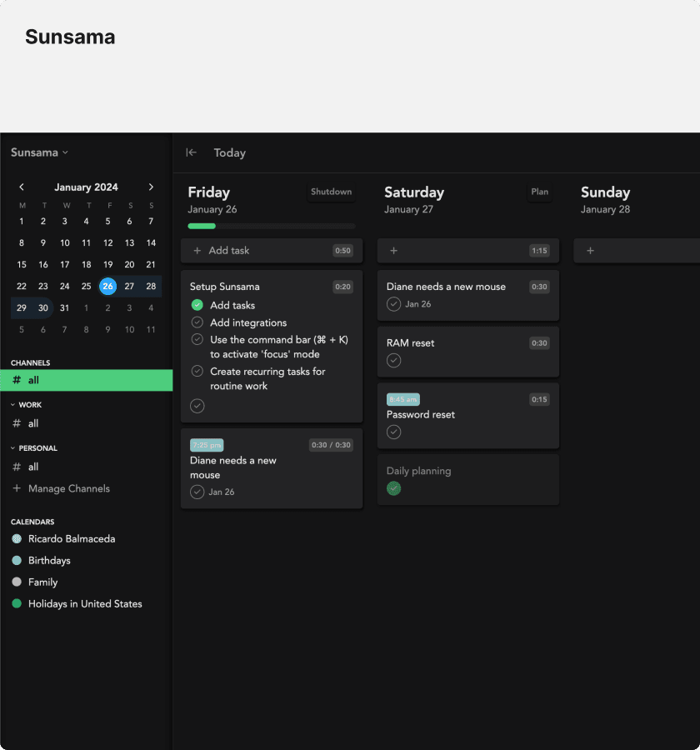Click 8:45 am tag on Password reset
The height and width of the screenshot is (750, 700).
402,399
